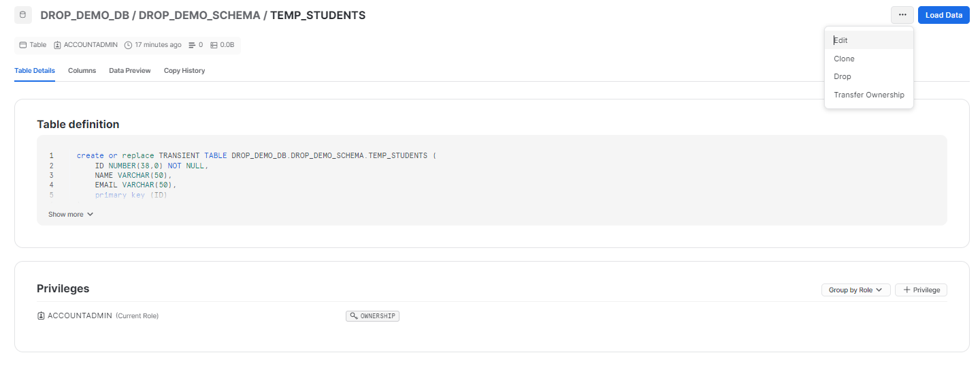Click the row count icon

tap(192, 45)
